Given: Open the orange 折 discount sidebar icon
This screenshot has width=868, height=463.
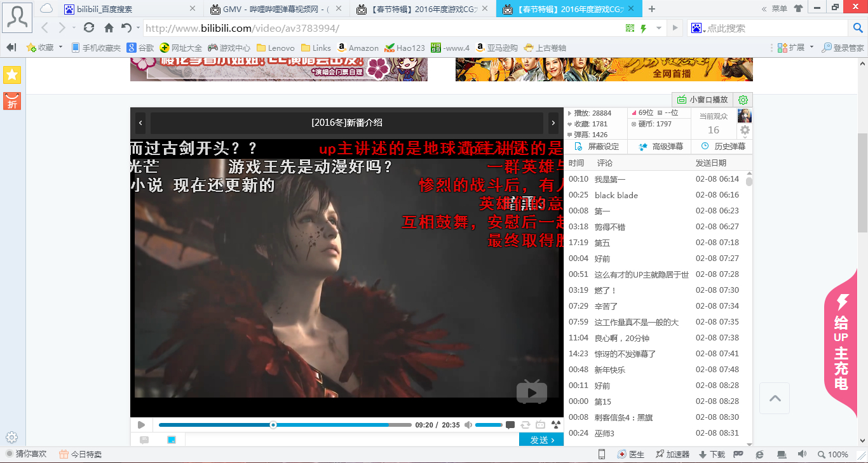Looking at the screenshot, I should (12, 101).
